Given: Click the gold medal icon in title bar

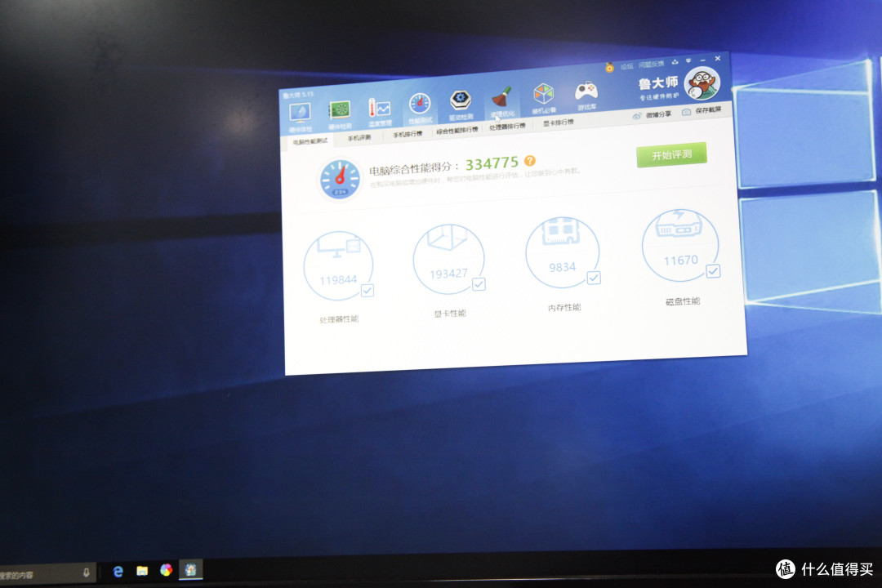Looking at the screenshot, I should pyautogui.click(x=609, y=68).
